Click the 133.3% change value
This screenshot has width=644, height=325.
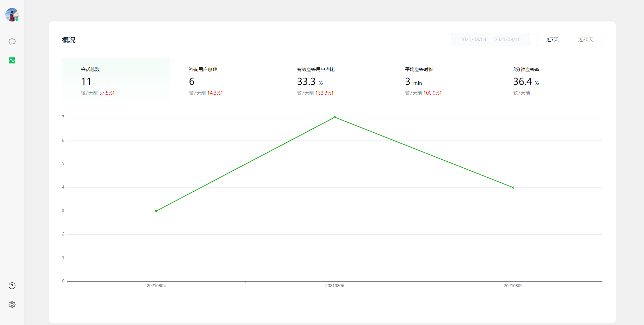(x=325, y=93)
